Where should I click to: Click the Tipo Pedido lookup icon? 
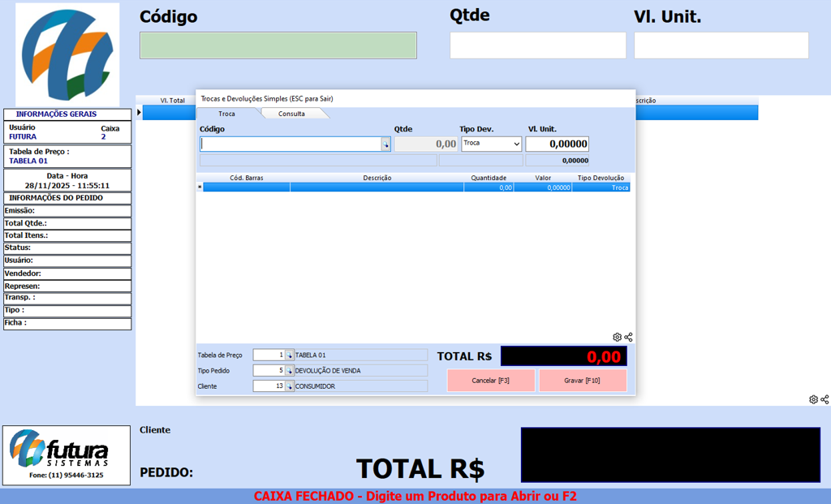click(289, 371)
